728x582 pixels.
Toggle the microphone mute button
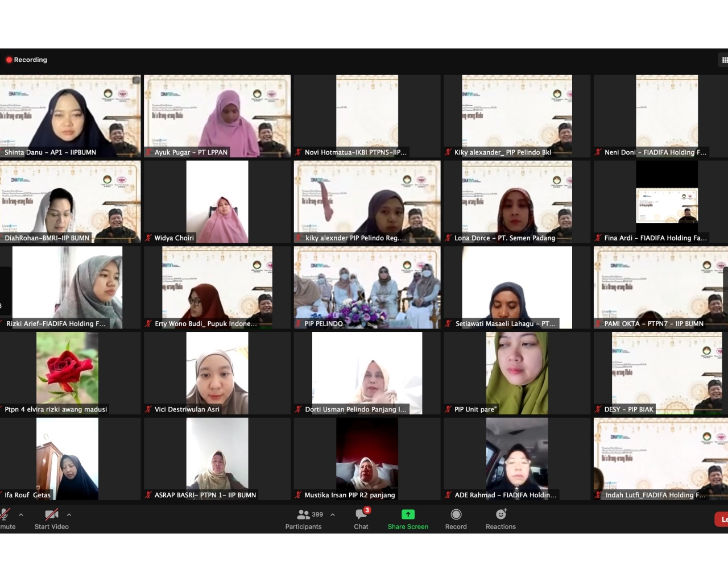click(5, 514)
